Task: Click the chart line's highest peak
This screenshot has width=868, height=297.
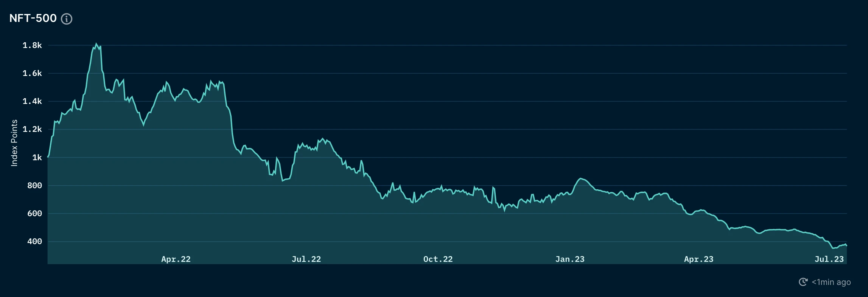Action: pos(96,44)
